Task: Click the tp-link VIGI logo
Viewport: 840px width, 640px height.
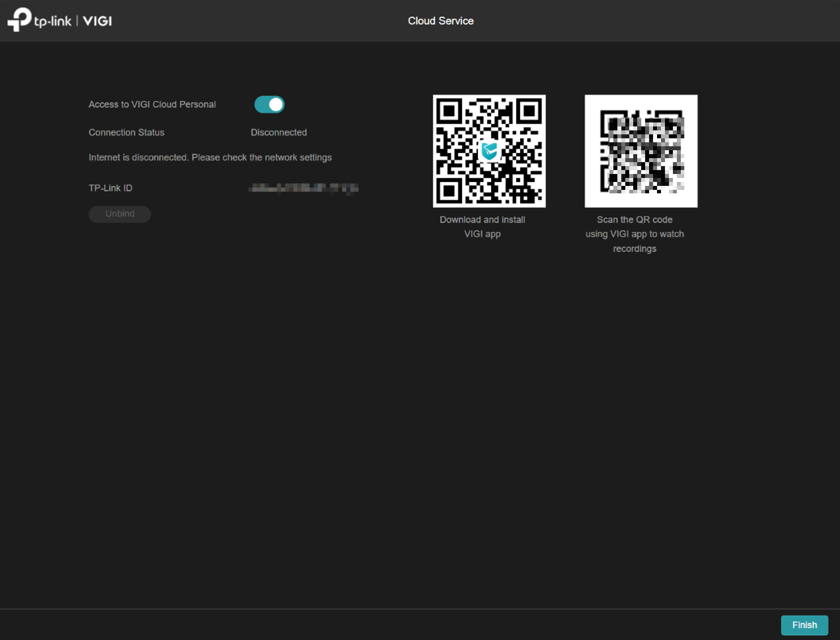Action: [x=60, y=20]
